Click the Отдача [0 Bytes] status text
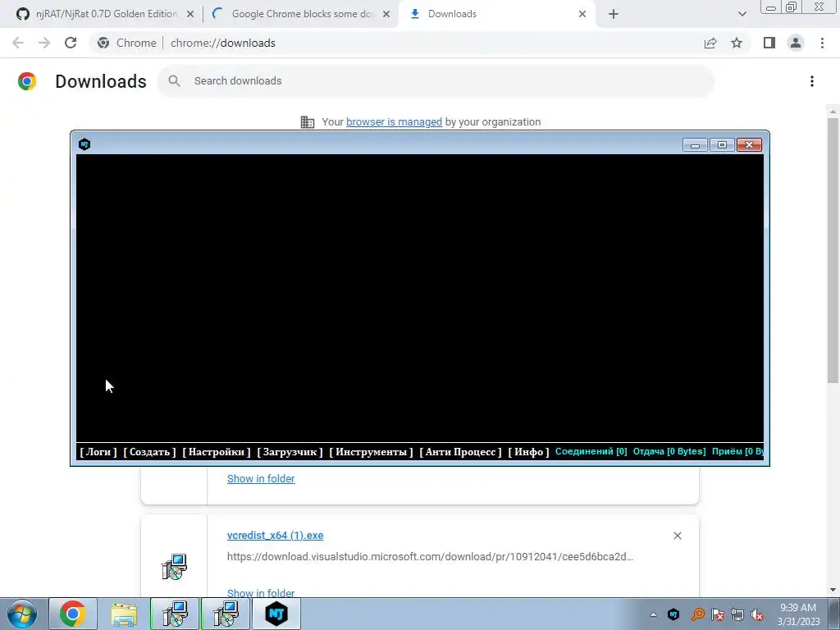Image resolution: width=840 pixels, height=630 pixels. pos(669,451)
